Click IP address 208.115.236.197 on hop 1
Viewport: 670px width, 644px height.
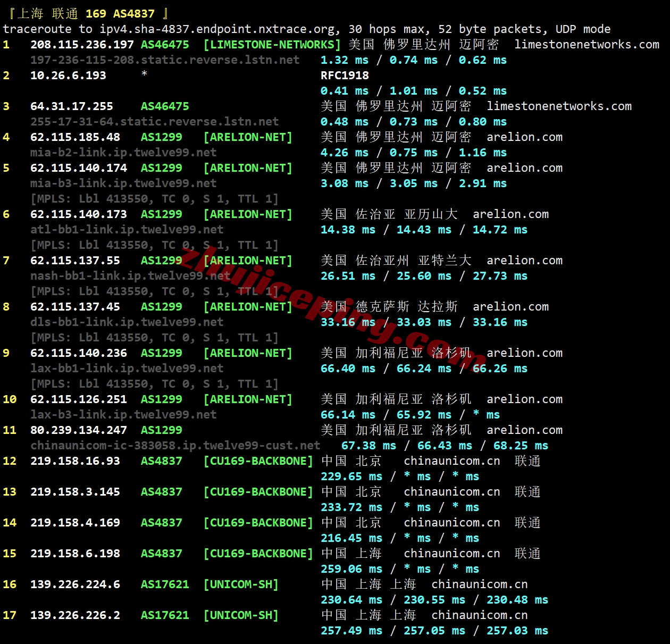[82, 45]
